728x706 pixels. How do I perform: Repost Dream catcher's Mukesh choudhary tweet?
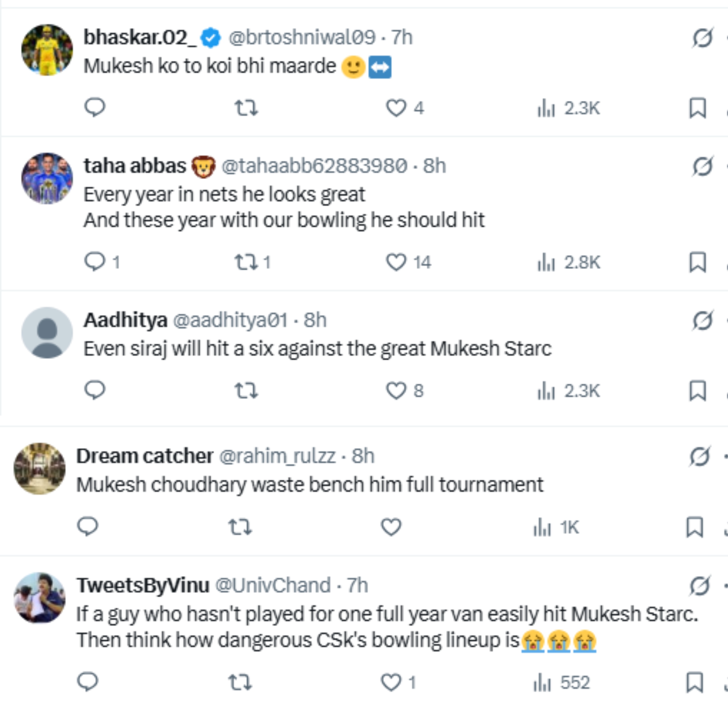[240, 527]
